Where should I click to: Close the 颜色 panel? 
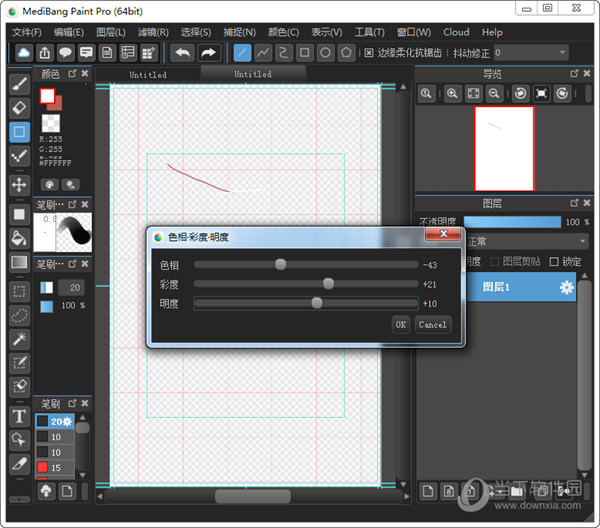[85, 73]
